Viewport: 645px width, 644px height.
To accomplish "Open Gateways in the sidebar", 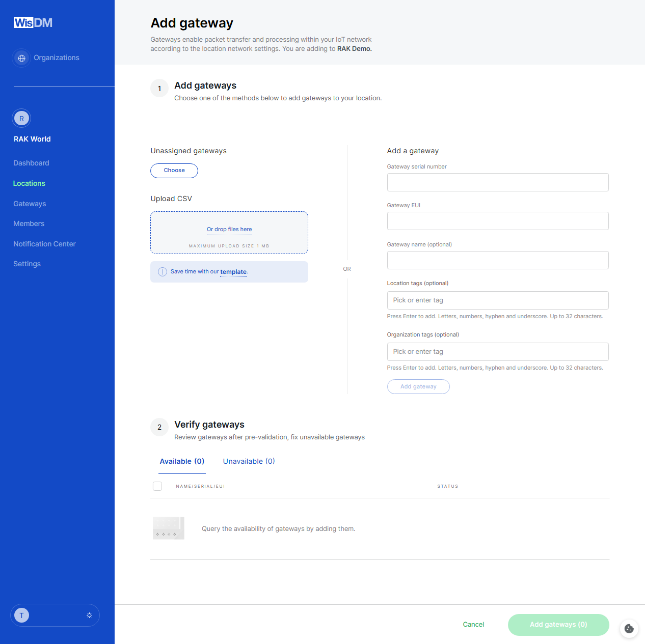I will (x=30, y=204).
